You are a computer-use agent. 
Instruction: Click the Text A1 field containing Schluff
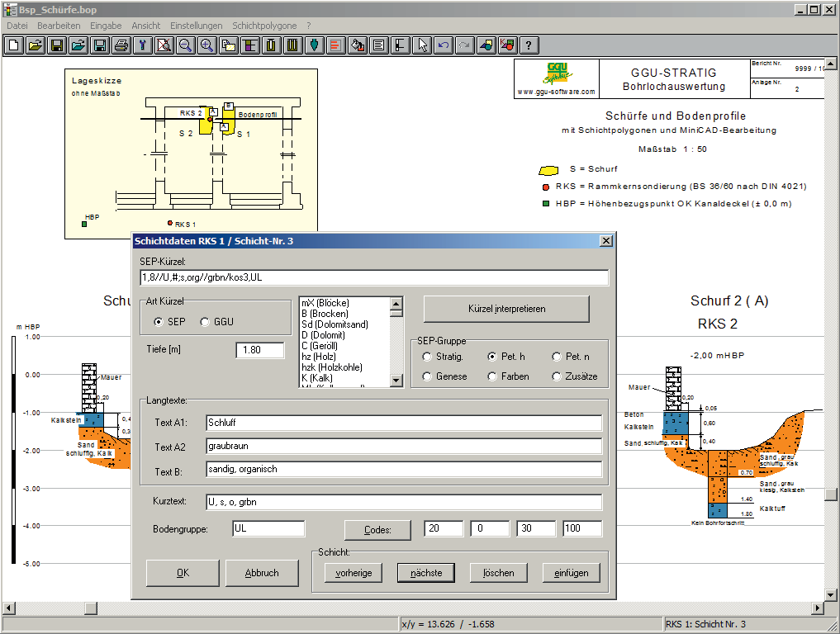(x=404, y=423)
